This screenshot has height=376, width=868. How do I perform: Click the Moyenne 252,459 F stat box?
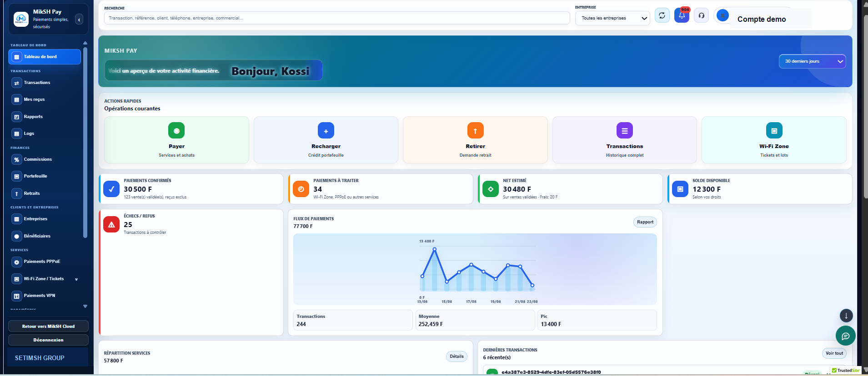475,320
